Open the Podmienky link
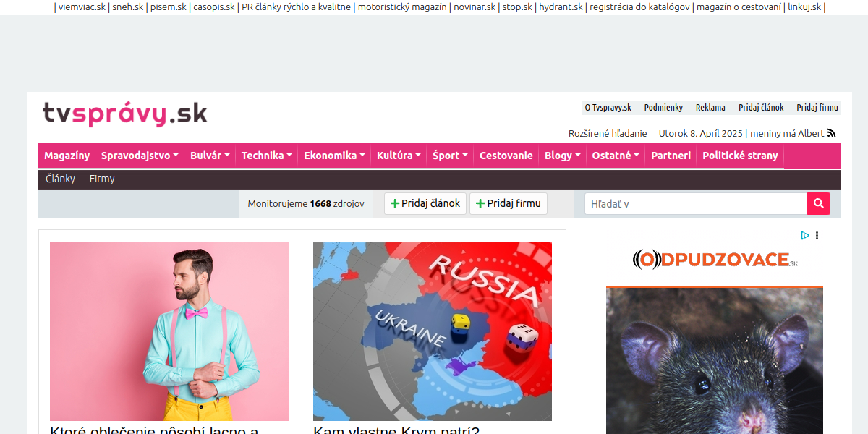This screenshot has height=434, width=868. point(663,108)
